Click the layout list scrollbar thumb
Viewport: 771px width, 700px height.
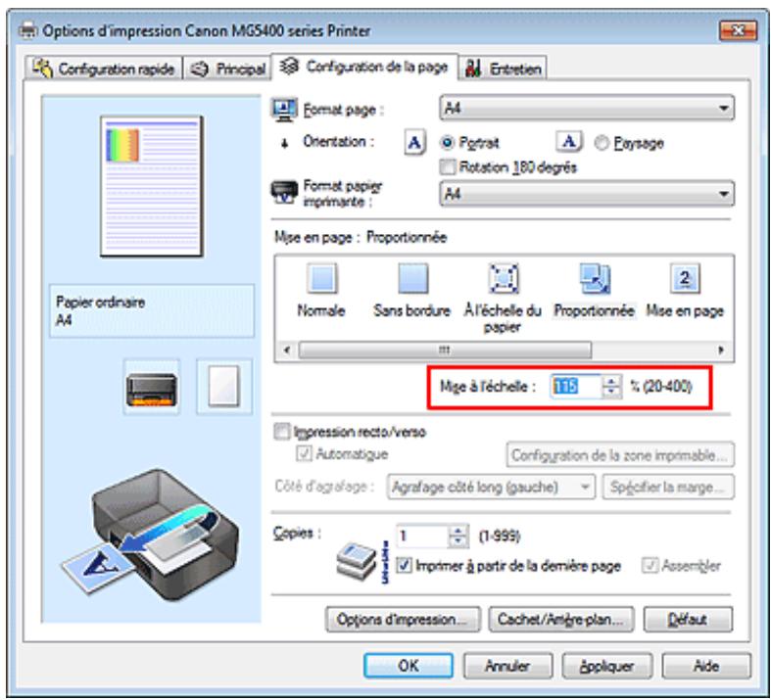pos(445,350)
